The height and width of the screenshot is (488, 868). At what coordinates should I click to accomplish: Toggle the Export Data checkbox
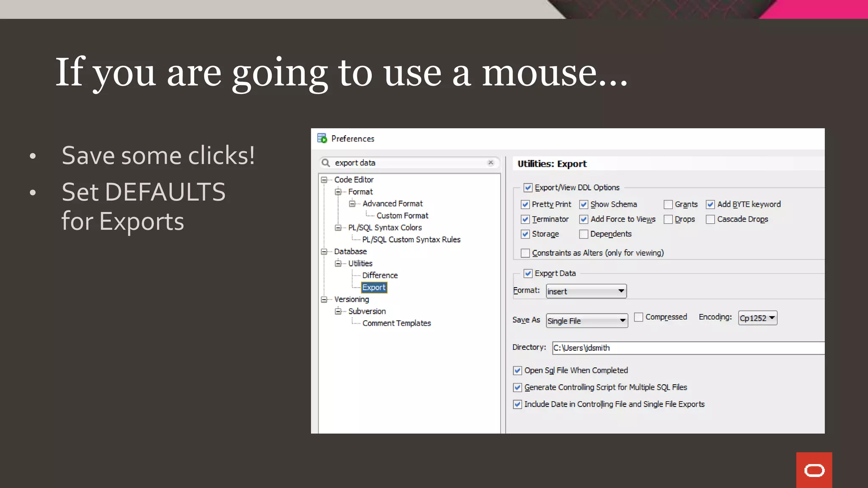point(528,273)
